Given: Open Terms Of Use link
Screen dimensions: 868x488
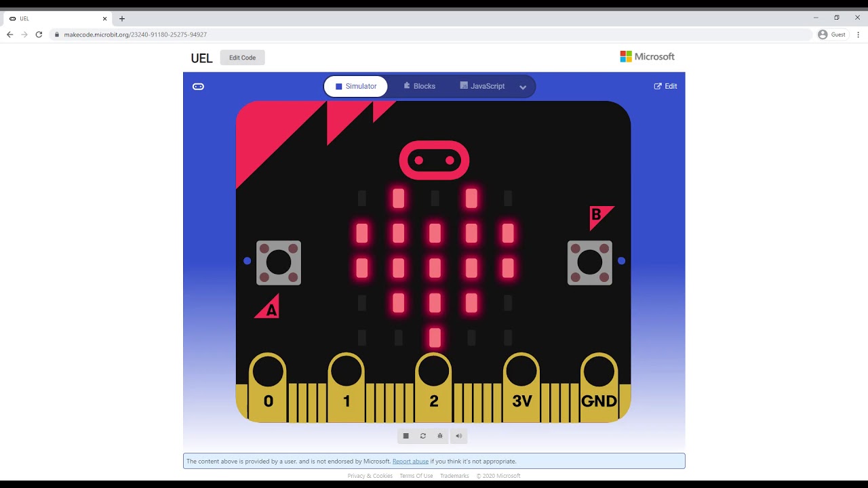Looking at the screenshot, I should [416, 476].
